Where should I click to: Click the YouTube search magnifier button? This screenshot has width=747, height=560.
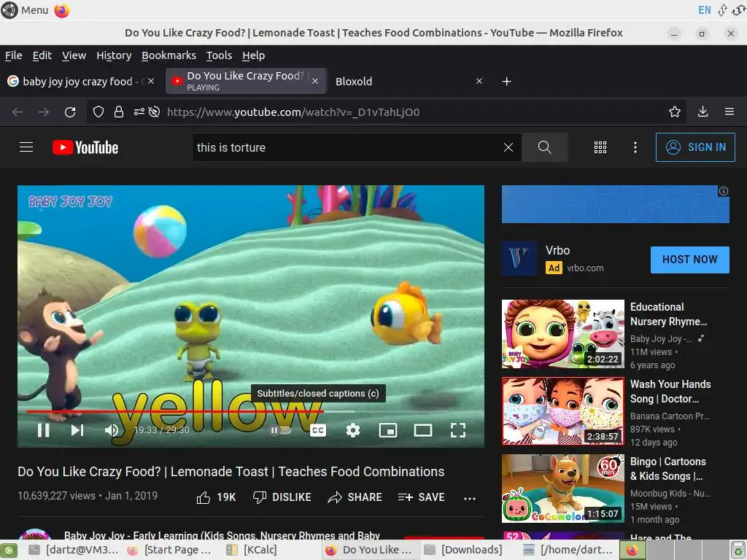coord(544,147)
